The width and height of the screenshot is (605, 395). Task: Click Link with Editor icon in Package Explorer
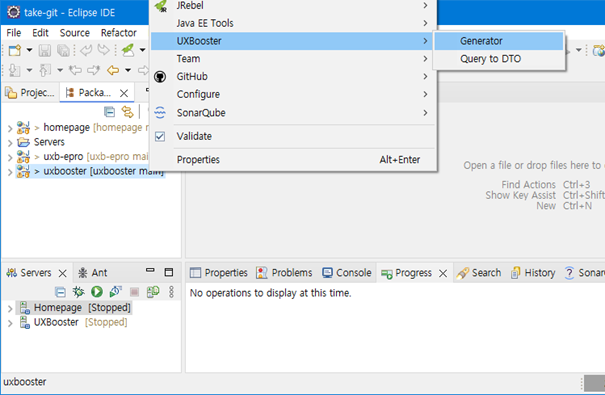coord(127,112)
